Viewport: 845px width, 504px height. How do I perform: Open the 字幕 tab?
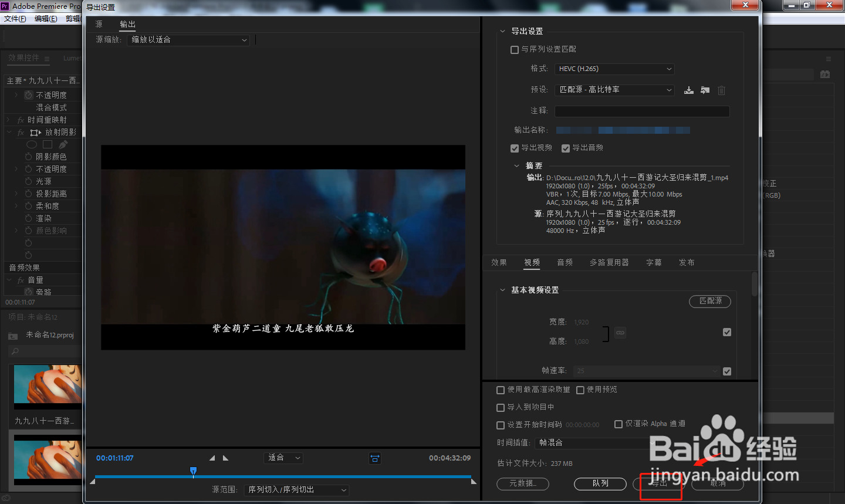point(654,263)
